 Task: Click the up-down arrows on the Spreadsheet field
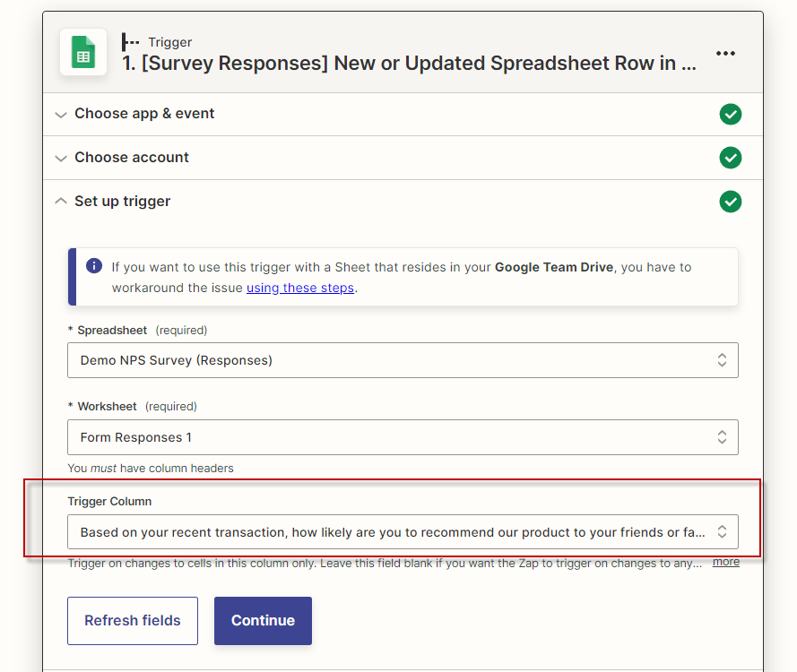click(x=722, y=360)
